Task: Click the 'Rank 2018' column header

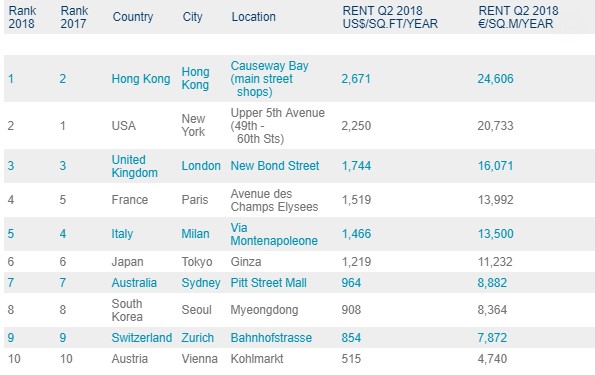Action: pyautogui.click(x=22, y=17)
